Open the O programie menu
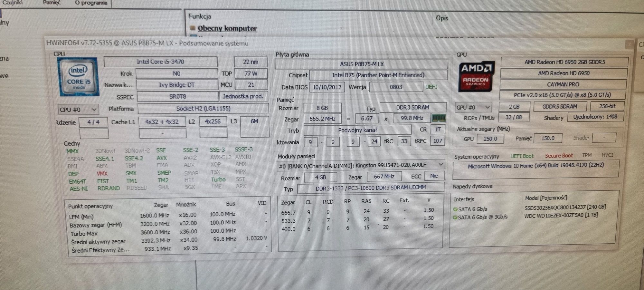 91,3
